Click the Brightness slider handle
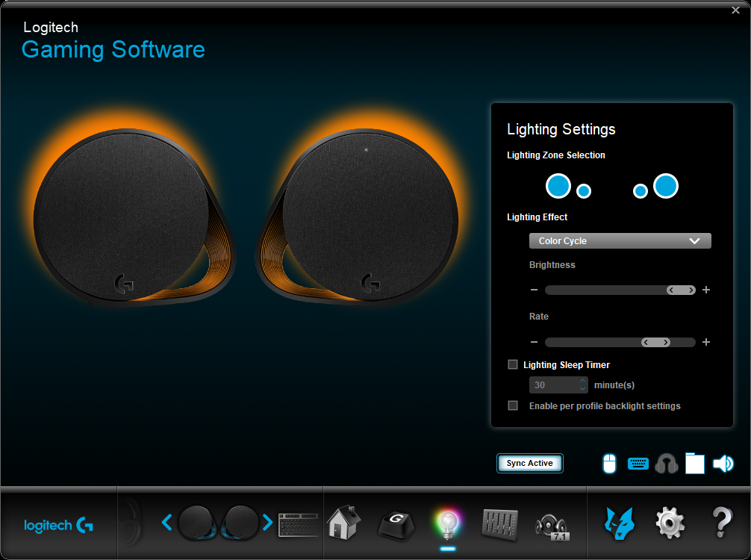Image resolution: width=751 pixels, height=560 pixels. 681,290
